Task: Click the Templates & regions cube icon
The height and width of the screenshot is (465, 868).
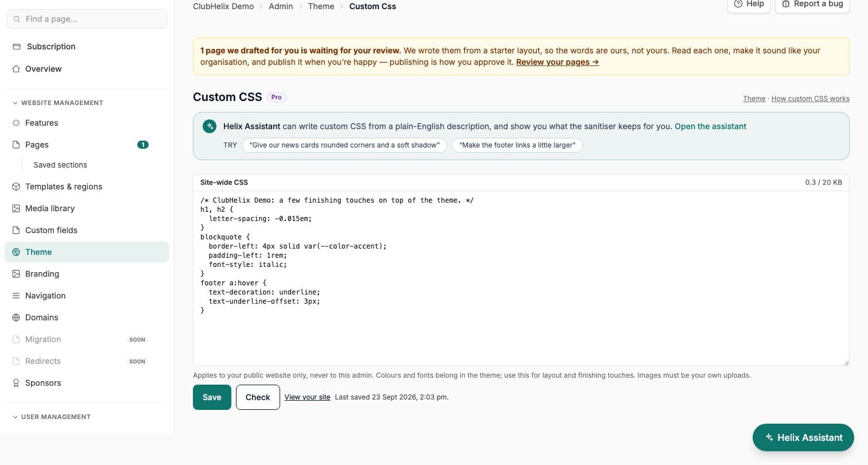Action: pos(16,187)
